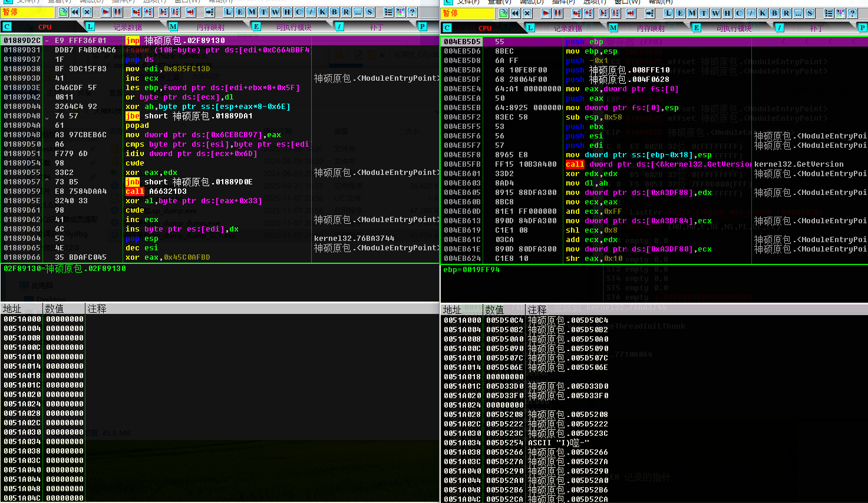Open Handles (H) window from right toolbar

point(727,13)
